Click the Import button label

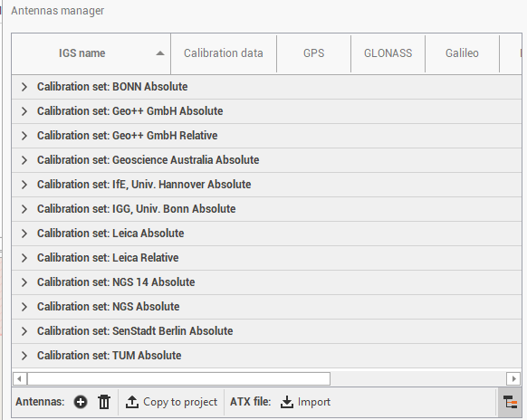[314, 402]
